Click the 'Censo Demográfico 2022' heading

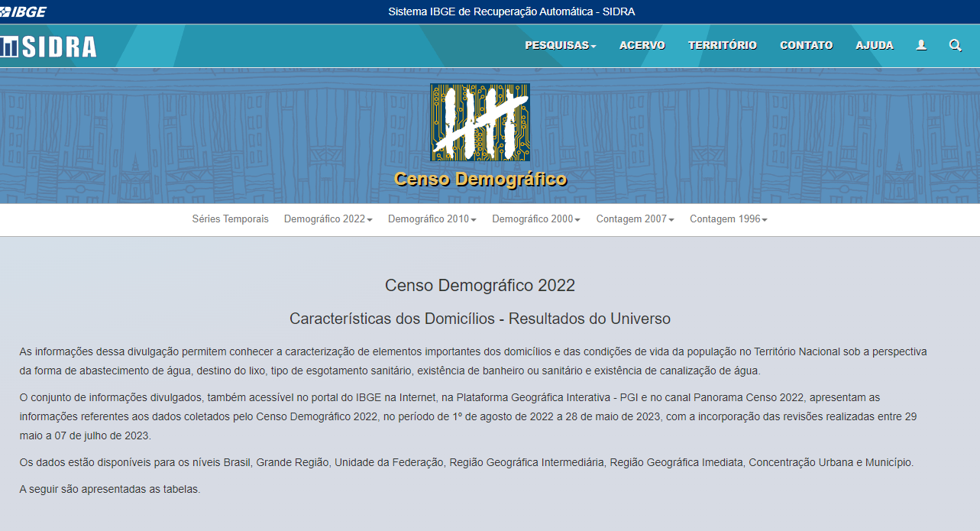coord(480,286)
